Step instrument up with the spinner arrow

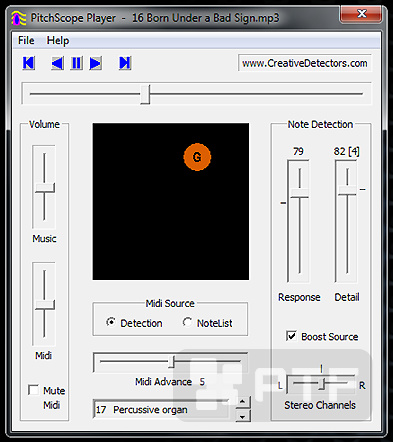pos(243,402)
